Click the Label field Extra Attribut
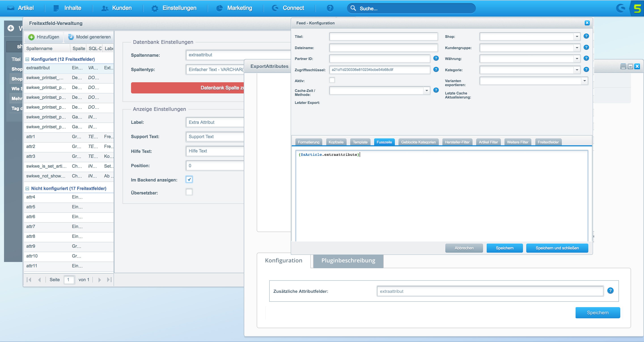Viewport: 644px width, 342px height. (x=215, y=122)
